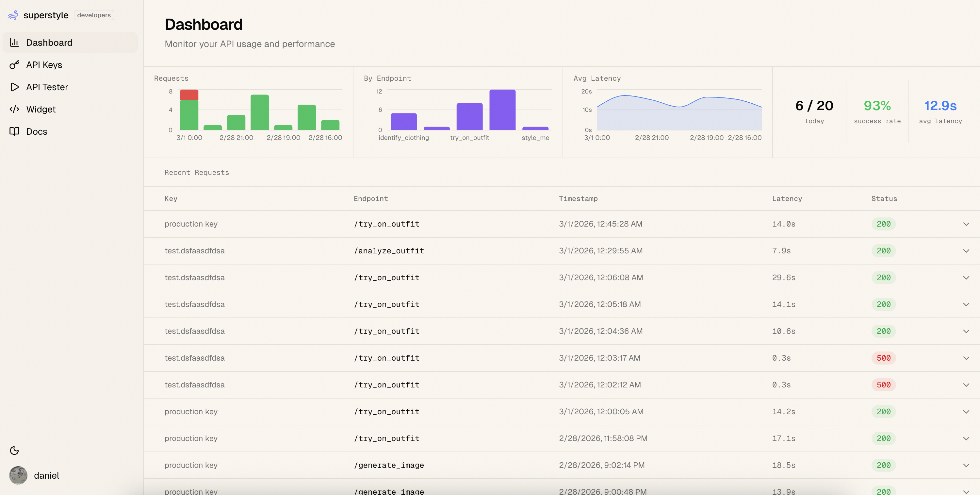
Task: Click the superstyle logo icon
Action: [x=13, y=15]
